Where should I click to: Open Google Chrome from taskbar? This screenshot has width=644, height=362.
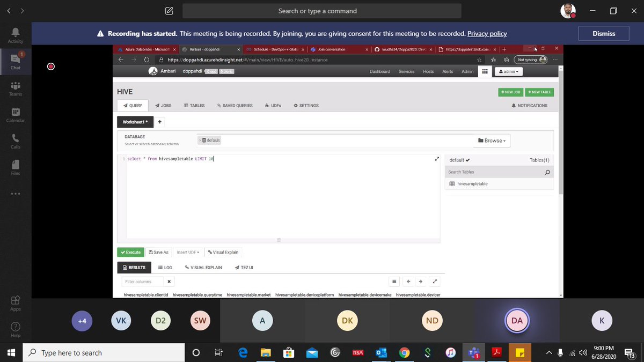(404, 353)
